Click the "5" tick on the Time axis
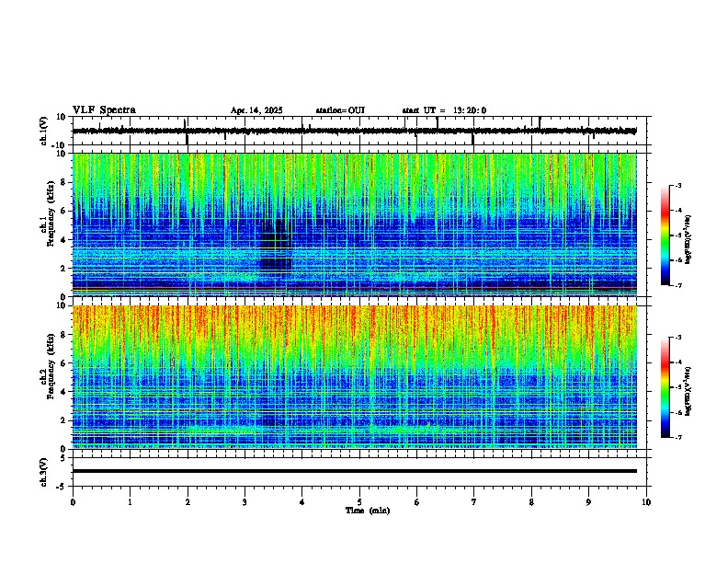 pyautogui.click(x=359, y=502)
